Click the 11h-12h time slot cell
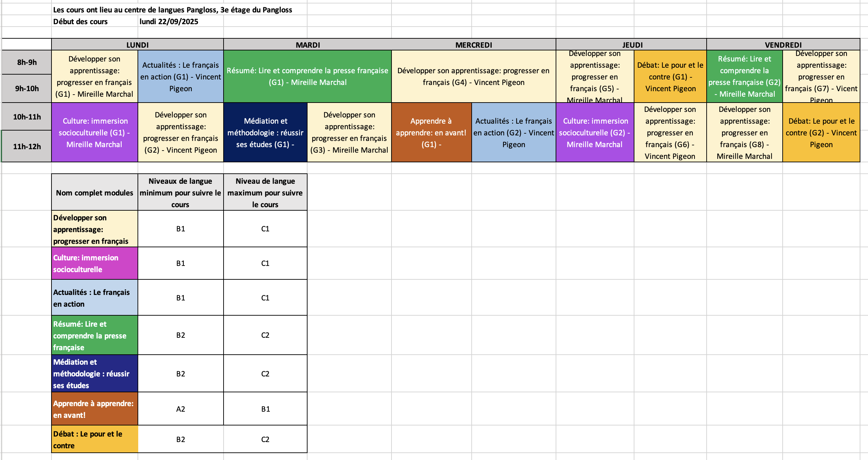 coord(27,146)
